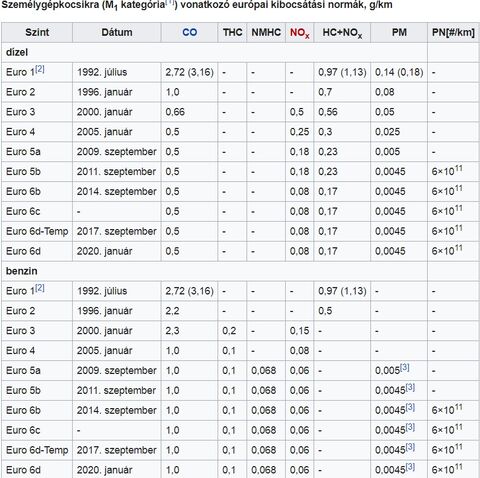This screenshot has width=480, height=478.
Task: Open footnote [3] in benzin Euro 6d PM cell
Action: pos(410,467)
